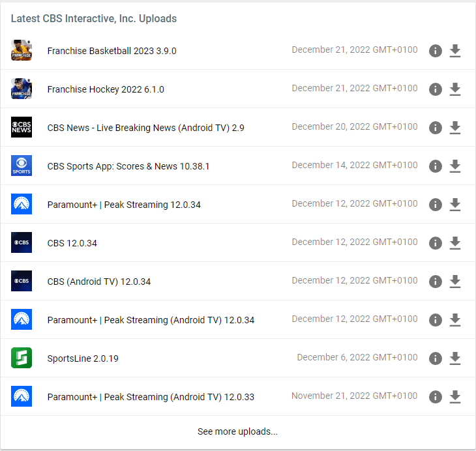Screen dimensions: 476x451
Task: Click See more uploads link
Action: pos(237,431)
